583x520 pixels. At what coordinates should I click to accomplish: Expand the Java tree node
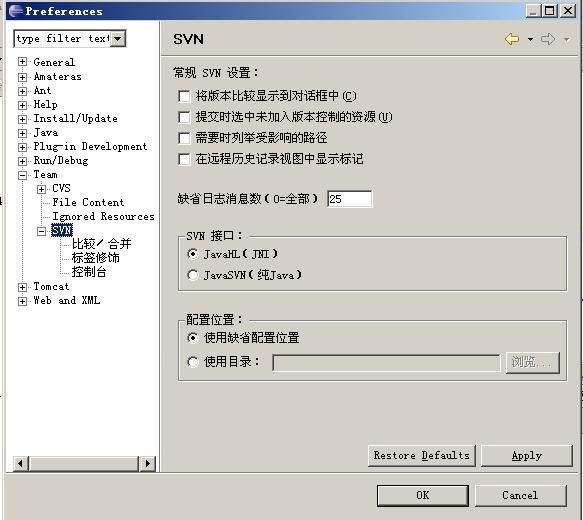click(x=23, y=133)
